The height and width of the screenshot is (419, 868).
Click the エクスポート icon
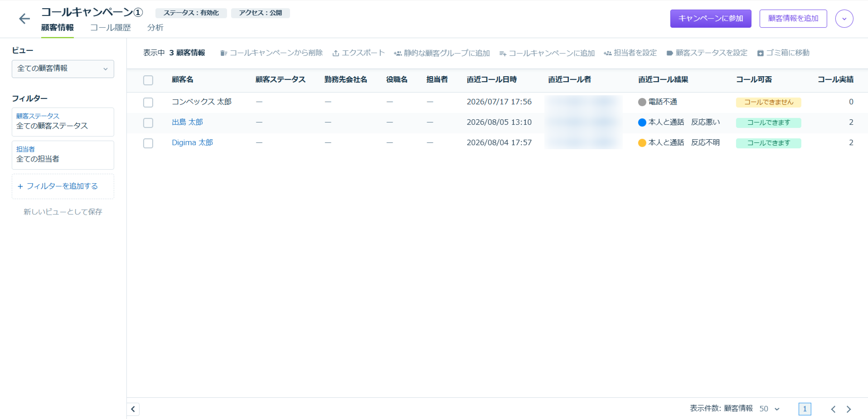click(x=335, y=53)
